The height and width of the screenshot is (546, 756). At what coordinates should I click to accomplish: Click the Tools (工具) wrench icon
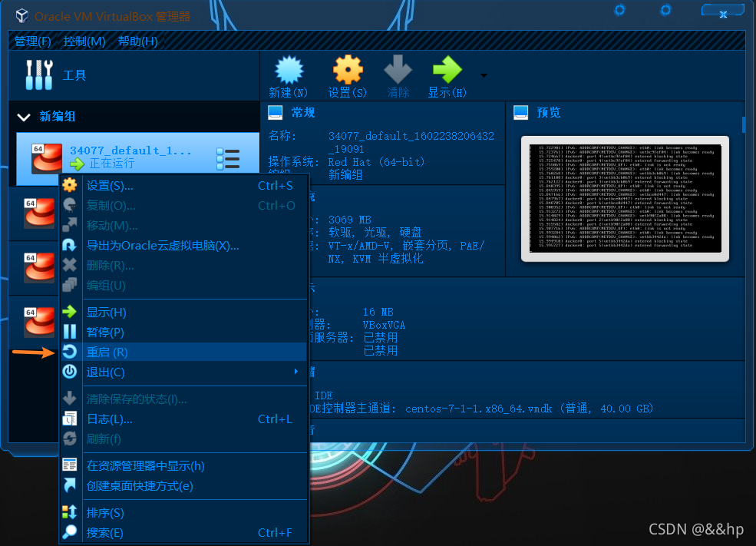pos(39,74)
